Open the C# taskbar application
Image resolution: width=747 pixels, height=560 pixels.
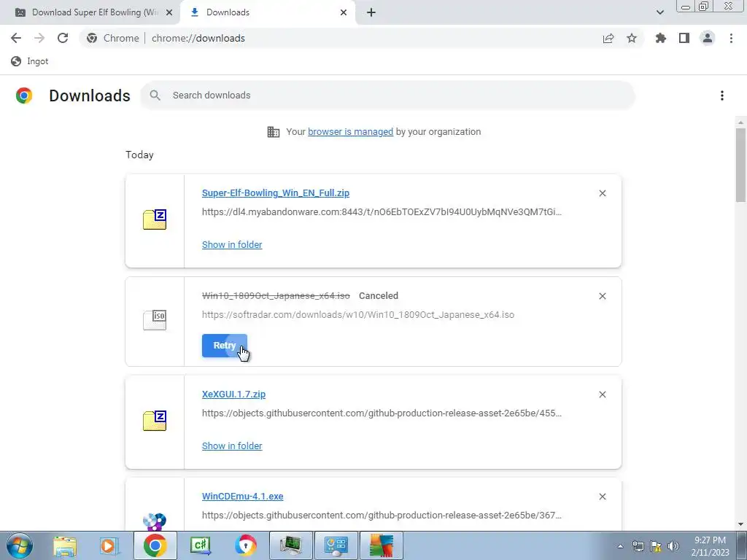tap(201, 545)
